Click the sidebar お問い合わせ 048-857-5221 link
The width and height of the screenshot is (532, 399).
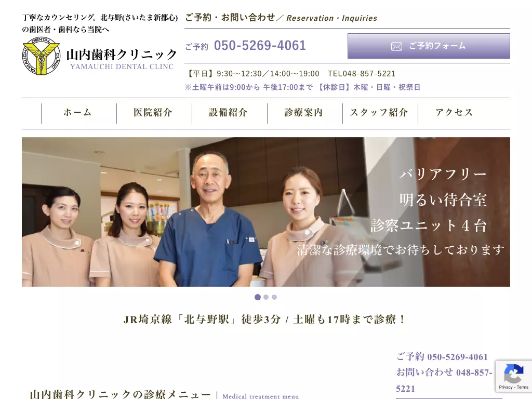(444, 380)
